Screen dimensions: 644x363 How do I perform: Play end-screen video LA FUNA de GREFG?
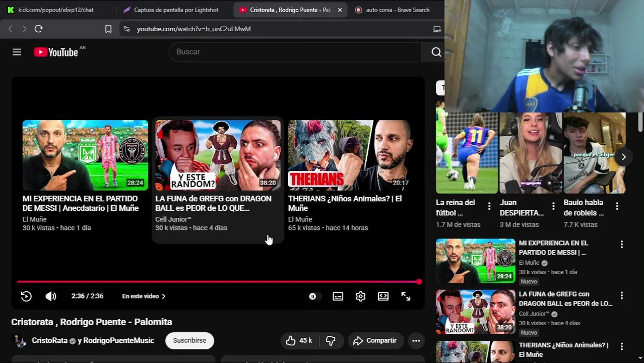[x=218, y=155]
